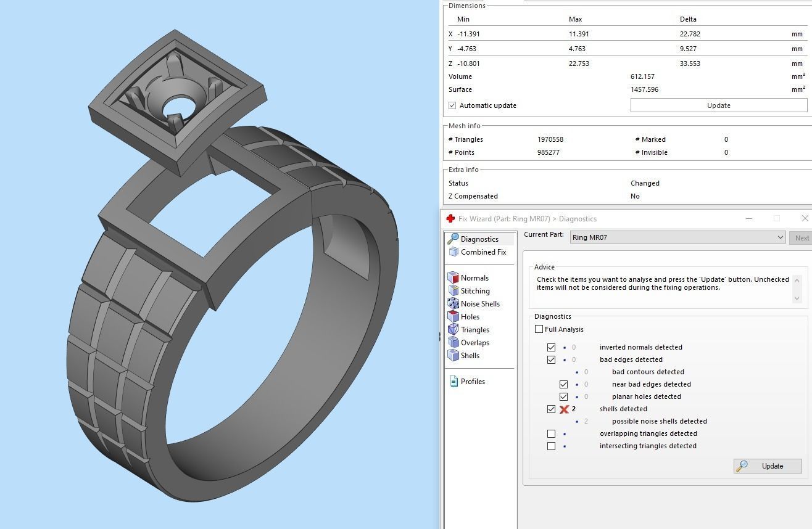
Task: Click the Fix Wizard red cross title icon
Action: pyautogui.click(x=450, y=218)
